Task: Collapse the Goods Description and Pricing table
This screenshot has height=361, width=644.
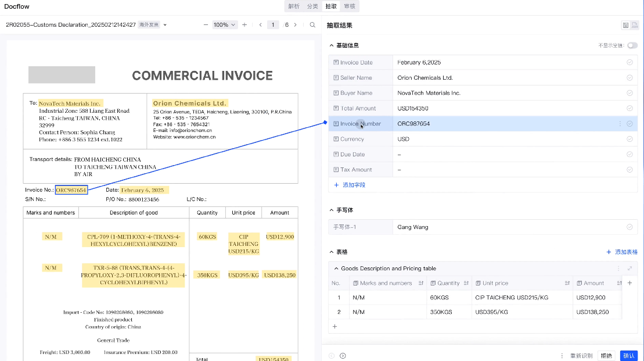Action: pyautogui.click(x=336, y=269)
